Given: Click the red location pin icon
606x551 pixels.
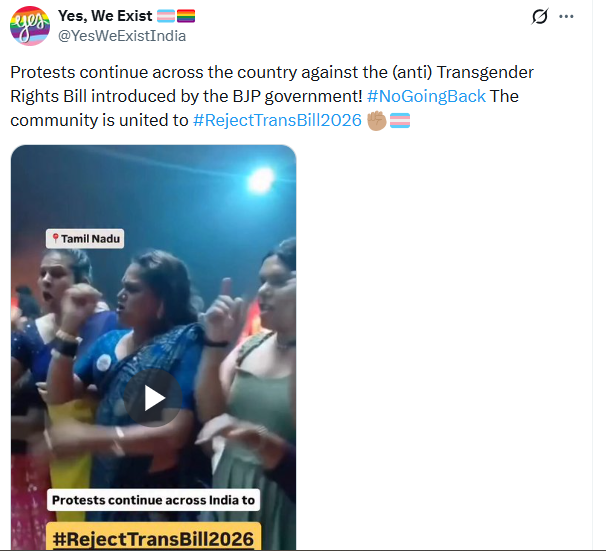Looking at the screenshot, I should 55,238.
